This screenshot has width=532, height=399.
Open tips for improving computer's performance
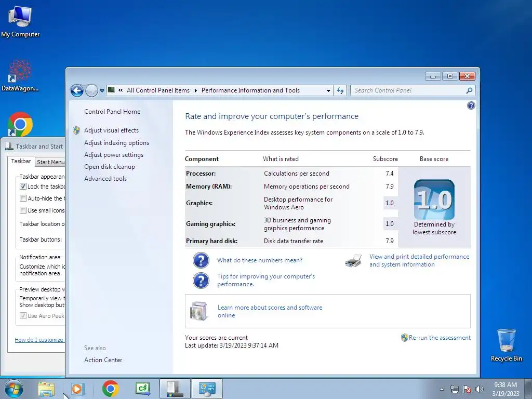[266, 280]
